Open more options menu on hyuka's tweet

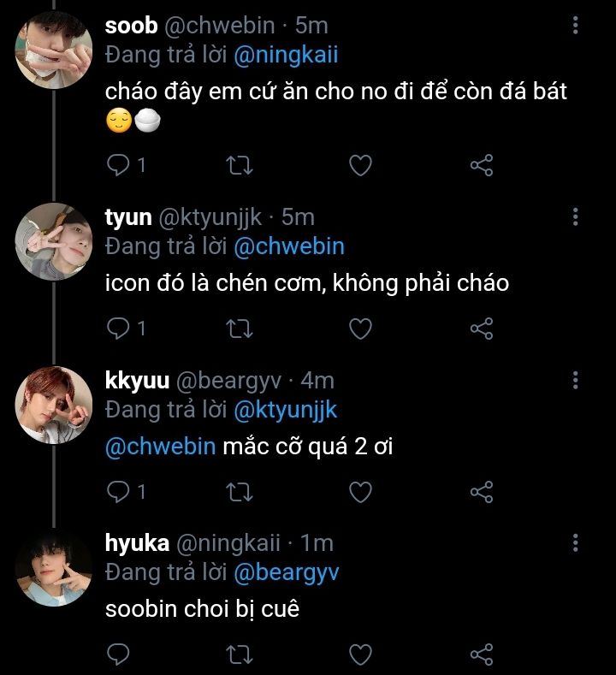[575, 542]
